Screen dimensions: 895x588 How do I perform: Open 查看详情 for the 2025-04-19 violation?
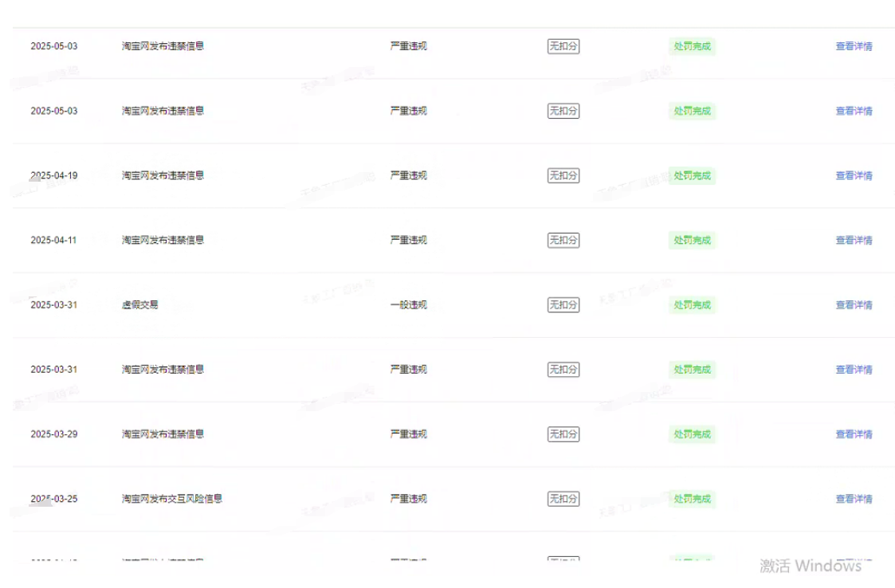pos(854,175)
